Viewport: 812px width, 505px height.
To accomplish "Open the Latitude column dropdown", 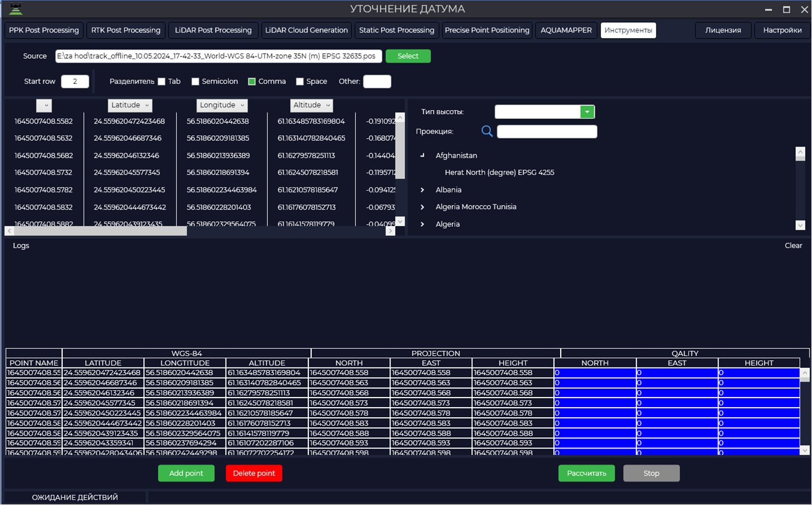I will [x=130, y=105].
